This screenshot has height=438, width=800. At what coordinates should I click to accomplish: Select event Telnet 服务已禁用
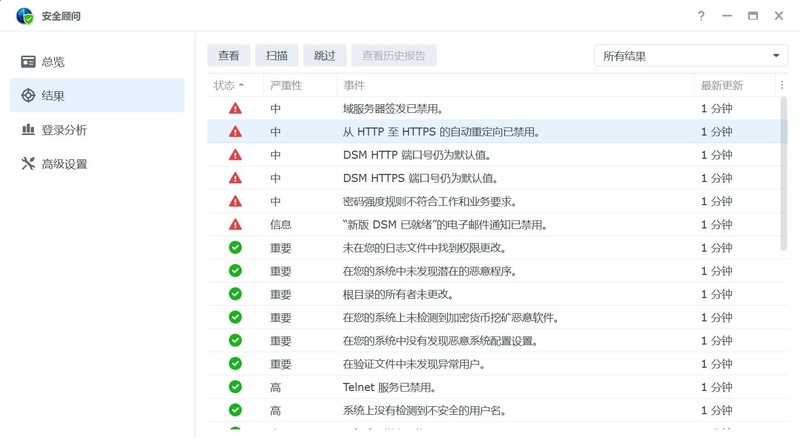389,387
